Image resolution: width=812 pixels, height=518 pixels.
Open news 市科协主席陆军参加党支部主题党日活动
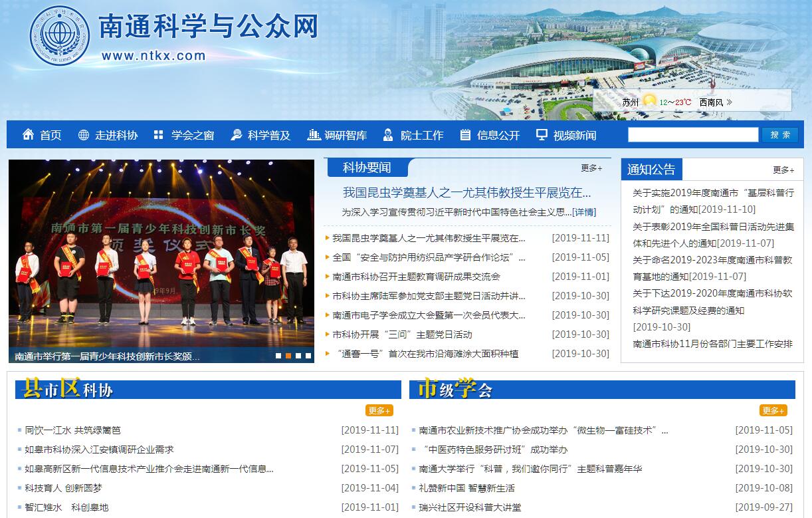pyautogui.click(x=429, y=296)
